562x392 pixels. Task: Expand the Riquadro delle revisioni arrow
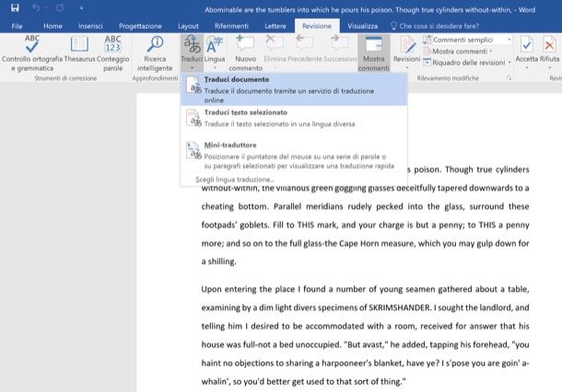509,63
